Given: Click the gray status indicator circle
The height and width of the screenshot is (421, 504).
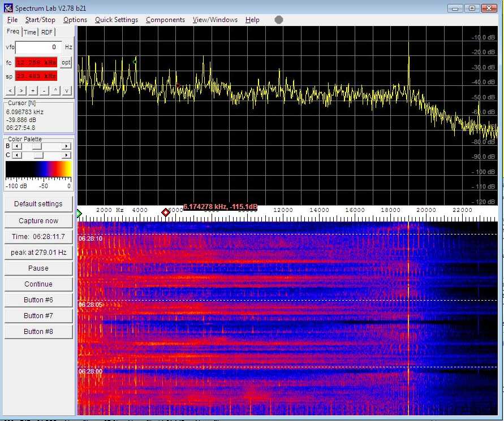Looking at the screenshot, I should tap(278, 20).
